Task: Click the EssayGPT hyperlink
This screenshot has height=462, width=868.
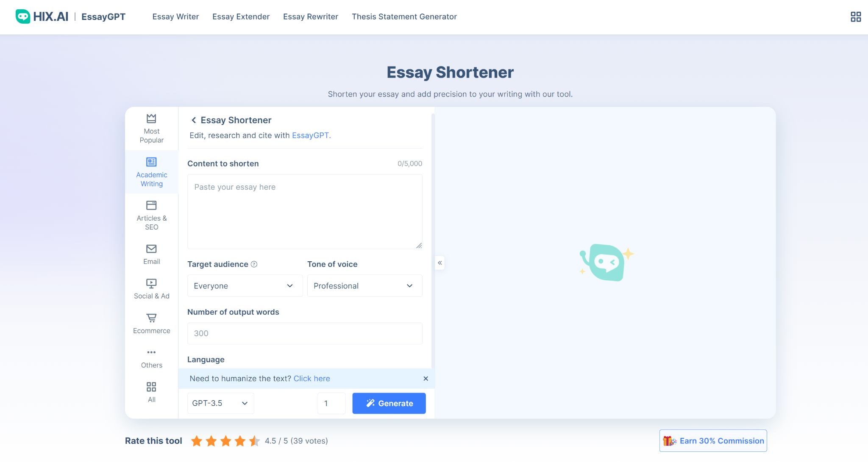Action: (311, 136)
